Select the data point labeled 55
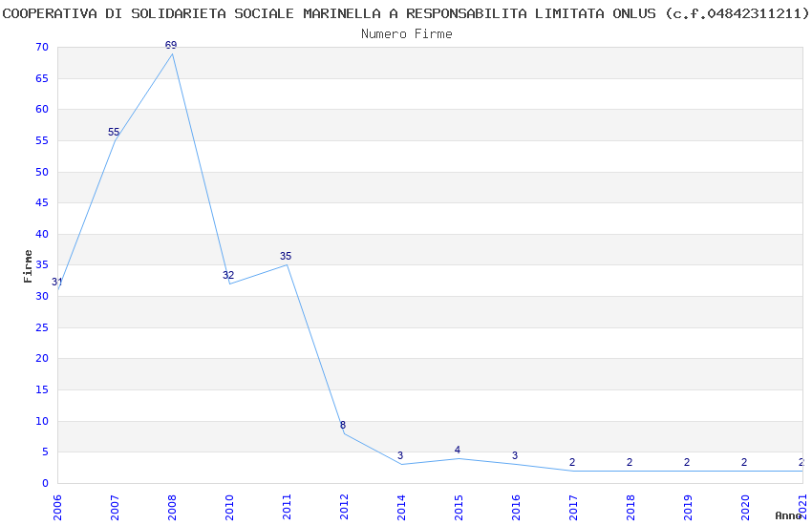The width and height of the screenshot is (812, 525). pyautogui.click(x=114, y=132)
